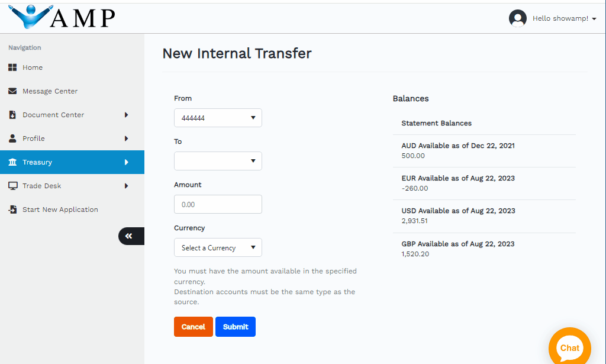Expand Trade Desk submenu arrow
This screenshot has height=364, width=606.
coord(126,186)
